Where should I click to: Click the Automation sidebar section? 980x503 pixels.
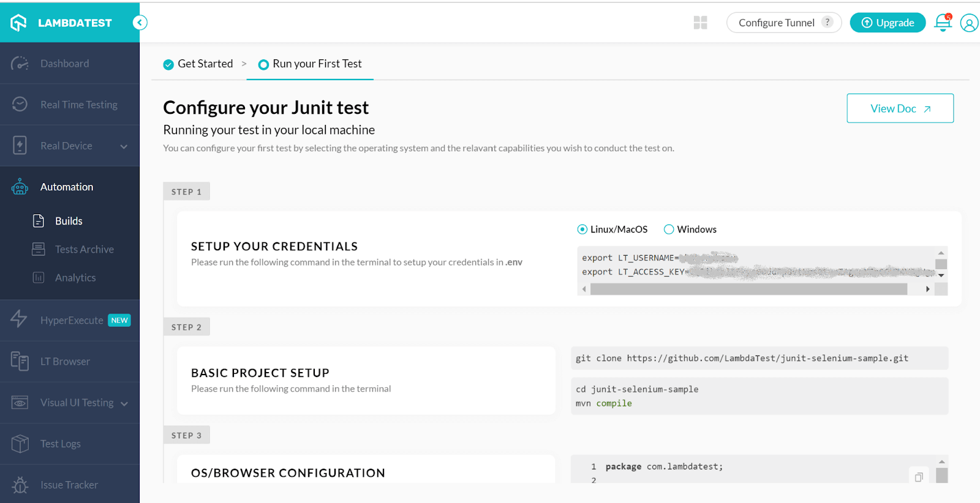pos(67,187)
